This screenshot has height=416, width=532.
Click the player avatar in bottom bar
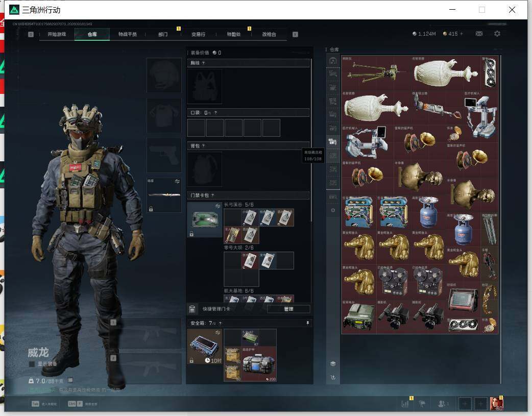pyautogui.click(x=496, y=404)
